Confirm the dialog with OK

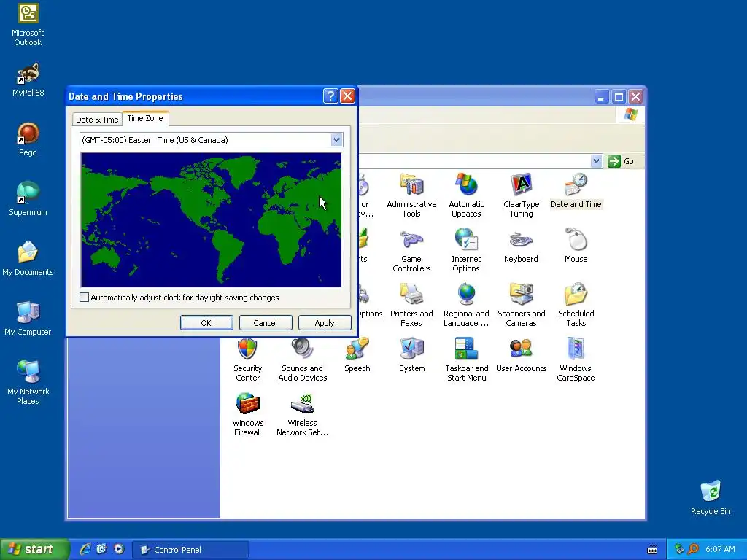(206, 323)
